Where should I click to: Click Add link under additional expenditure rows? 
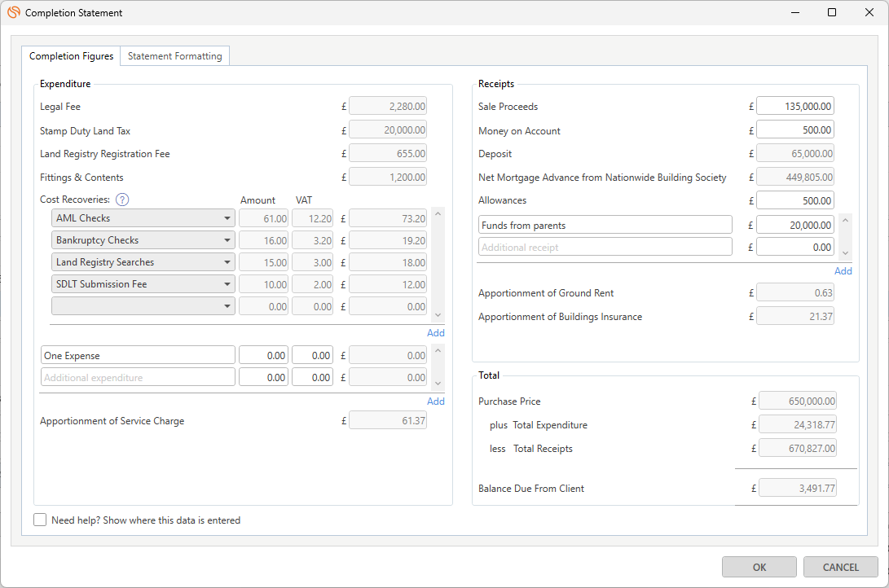coord(435,401)
